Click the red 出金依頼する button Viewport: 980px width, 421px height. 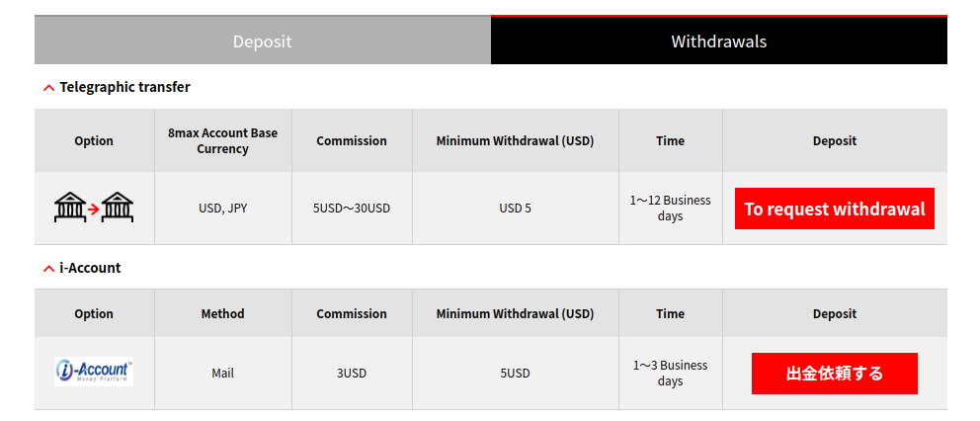(835, 374)
